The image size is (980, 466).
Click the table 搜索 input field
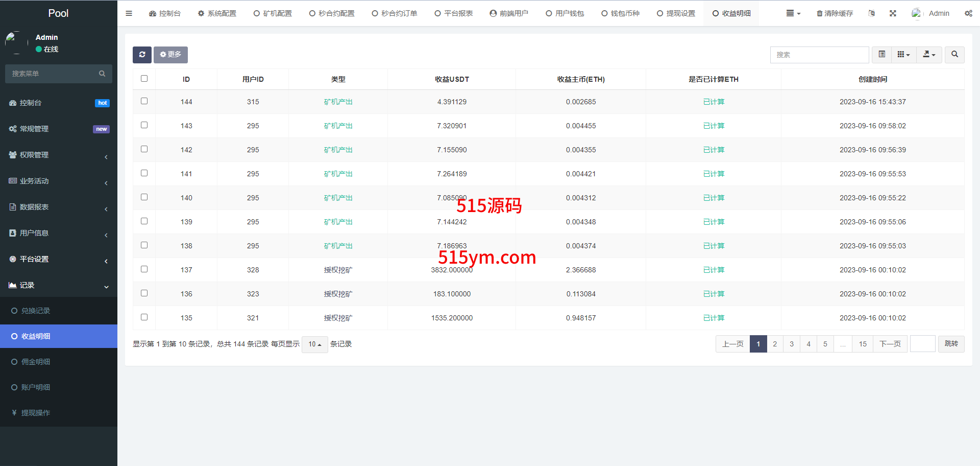click(x=819, y=55)
